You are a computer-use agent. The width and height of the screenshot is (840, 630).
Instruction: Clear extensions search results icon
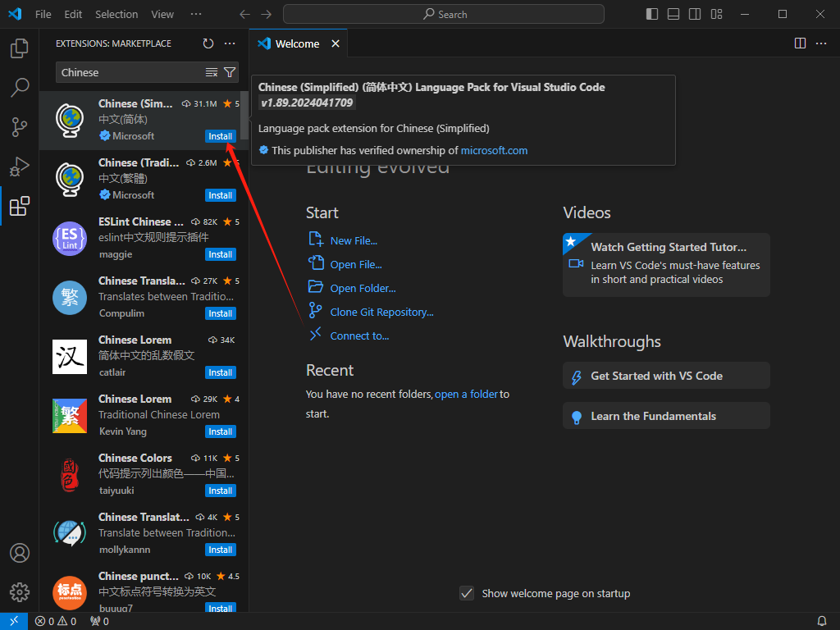click(x=212, y=72)
